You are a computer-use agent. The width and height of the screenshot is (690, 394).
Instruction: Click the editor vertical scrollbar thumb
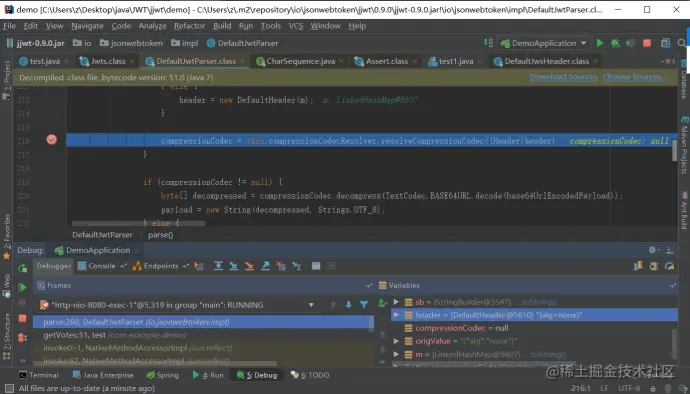pos(674,150)
